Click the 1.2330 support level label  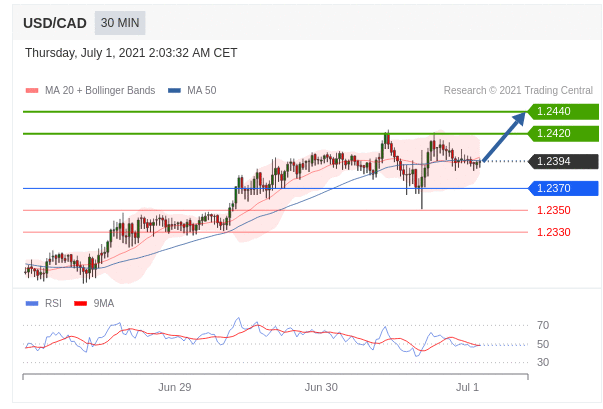click(553, 232)
